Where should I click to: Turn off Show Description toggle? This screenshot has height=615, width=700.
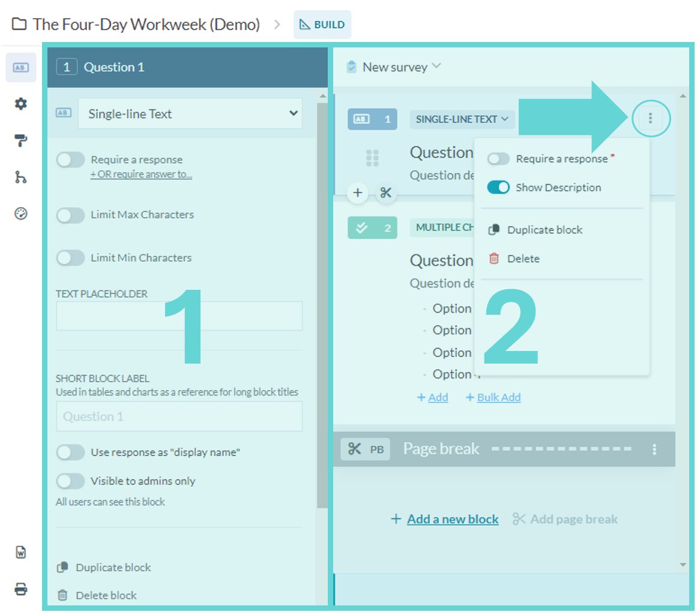coord(498,187)
